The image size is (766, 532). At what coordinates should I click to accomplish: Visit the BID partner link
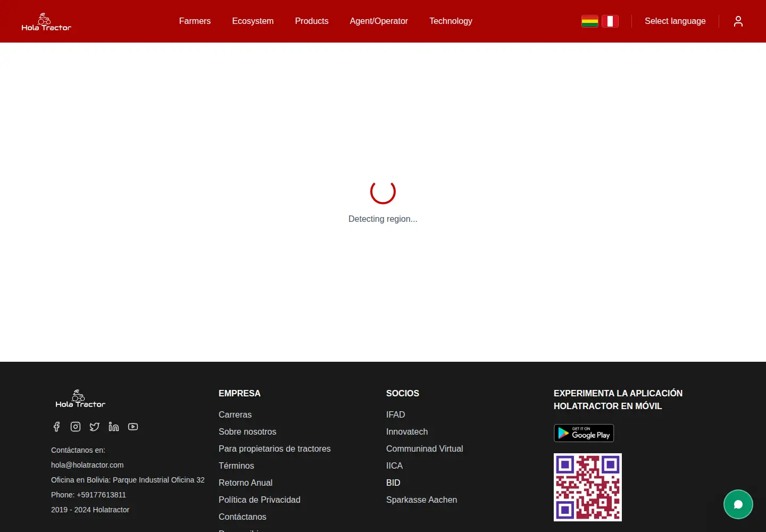tap(393, 483)
